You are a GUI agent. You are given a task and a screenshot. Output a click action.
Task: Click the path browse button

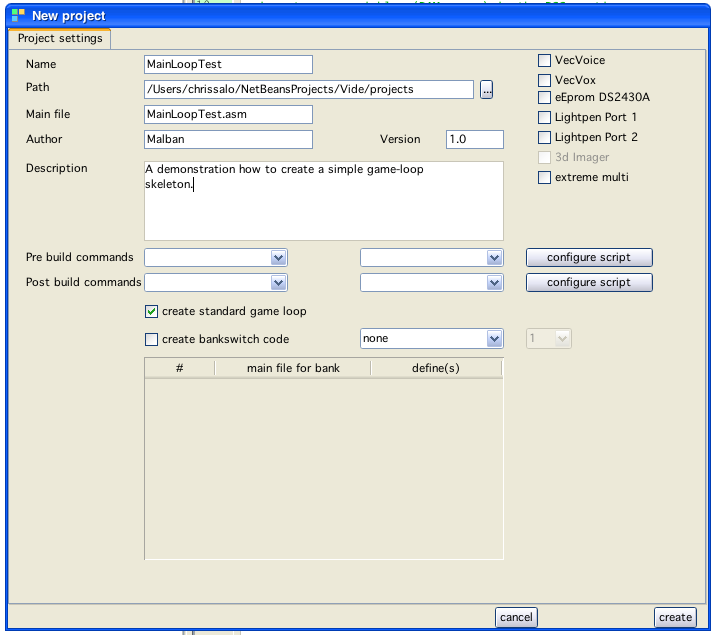(x=486, y=90)
